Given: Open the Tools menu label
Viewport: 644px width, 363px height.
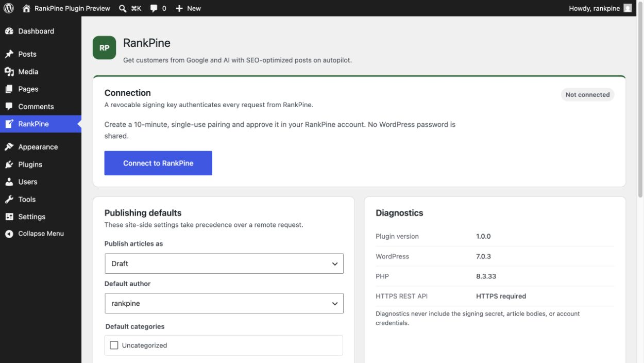Looking at the screenshot, I should click(x=27, y=200).
